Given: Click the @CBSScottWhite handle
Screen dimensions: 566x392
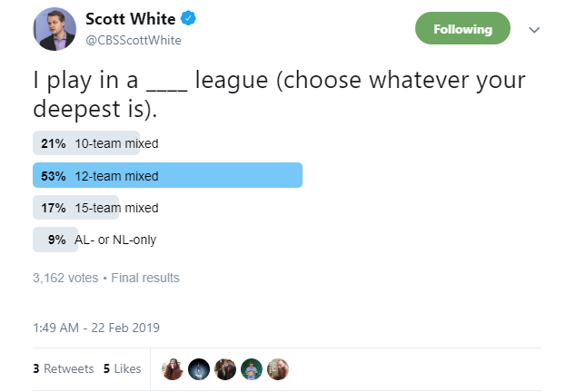Looking at the screenshot, I should point(132,39).
